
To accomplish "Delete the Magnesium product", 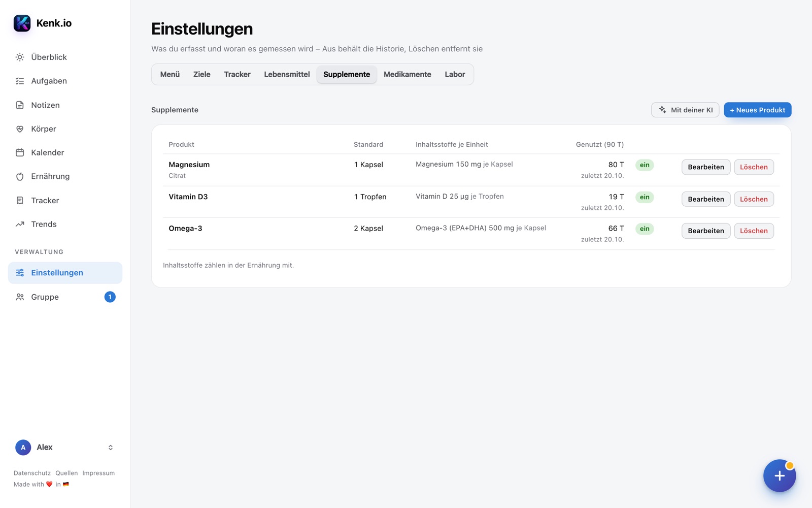I will click(x=754, y=167).
